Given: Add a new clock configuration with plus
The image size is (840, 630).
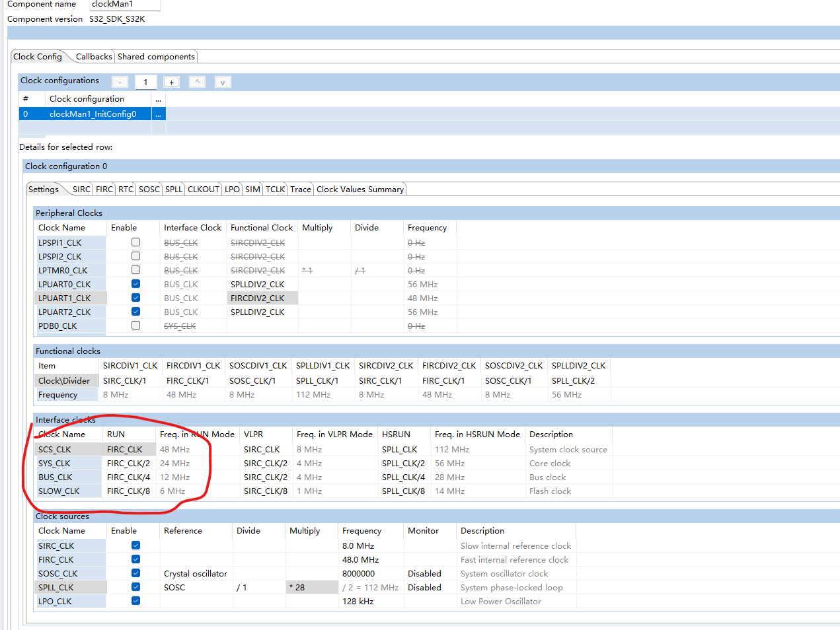Looking at the screenshot, I should 171,82.
